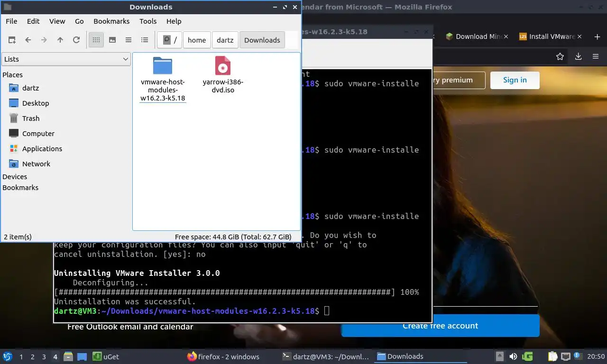Open a new Firefox tab
607x364 pixels.
(597, 36)
